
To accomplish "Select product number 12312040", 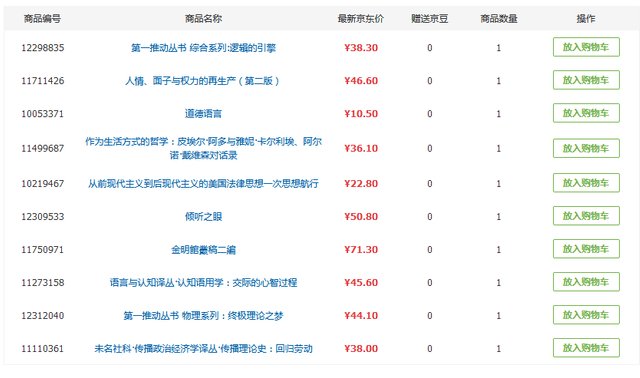I will (43, 316).
